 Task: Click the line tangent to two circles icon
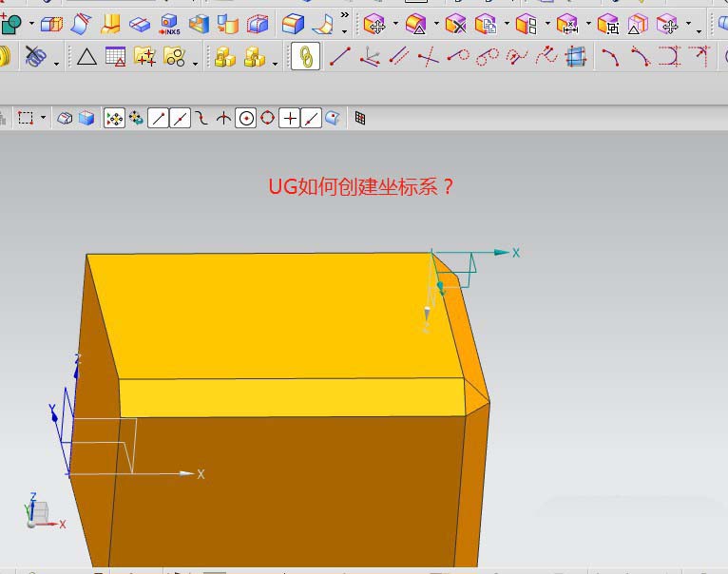click(x=487, y=57)
